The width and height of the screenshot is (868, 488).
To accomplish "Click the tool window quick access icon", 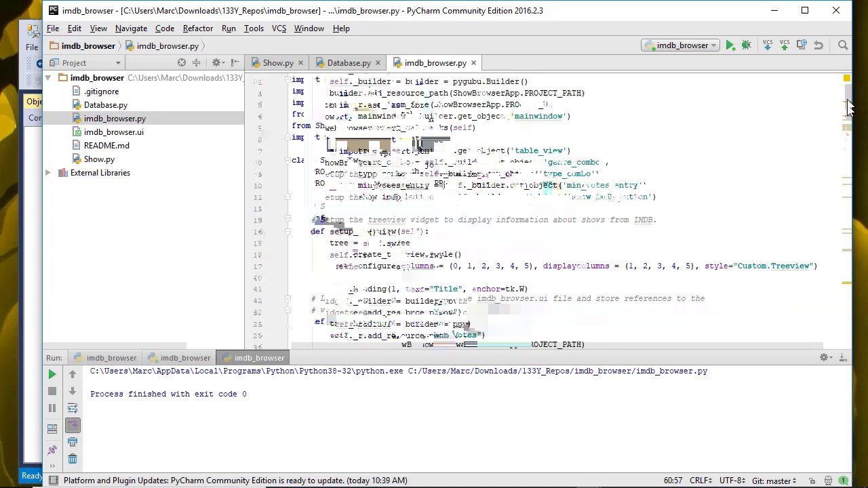I will [53, 481].
